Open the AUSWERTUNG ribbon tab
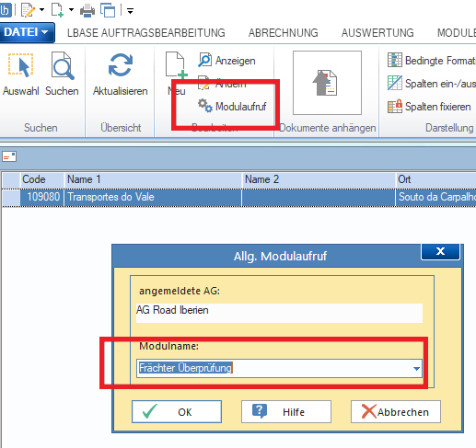 pos(377,33)
